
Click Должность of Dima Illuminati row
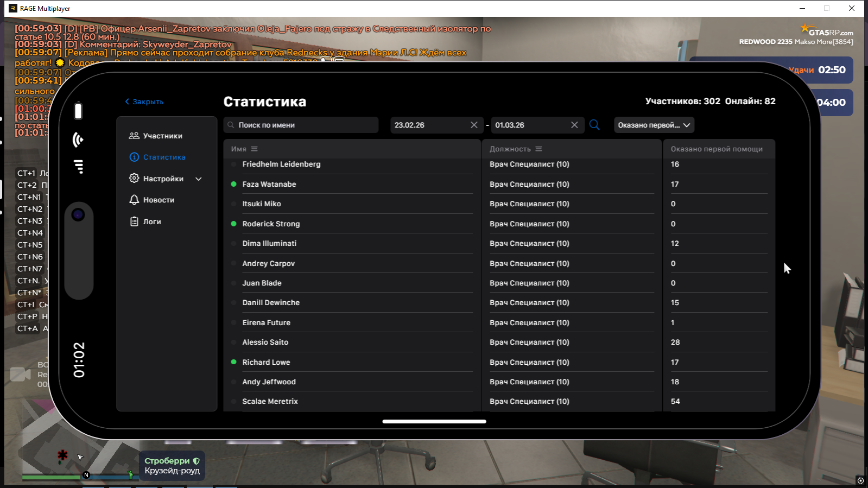529,243
